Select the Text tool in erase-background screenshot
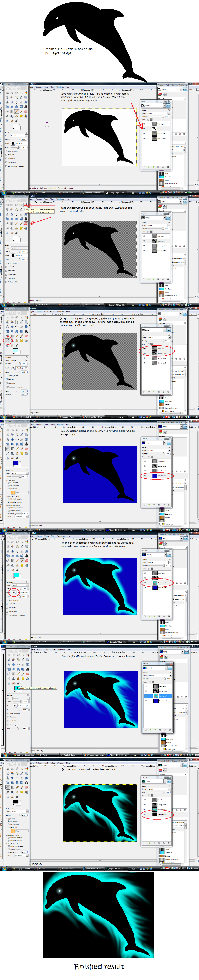 [26, 219]
